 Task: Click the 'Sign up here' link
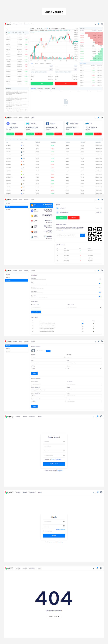(60, 542)
